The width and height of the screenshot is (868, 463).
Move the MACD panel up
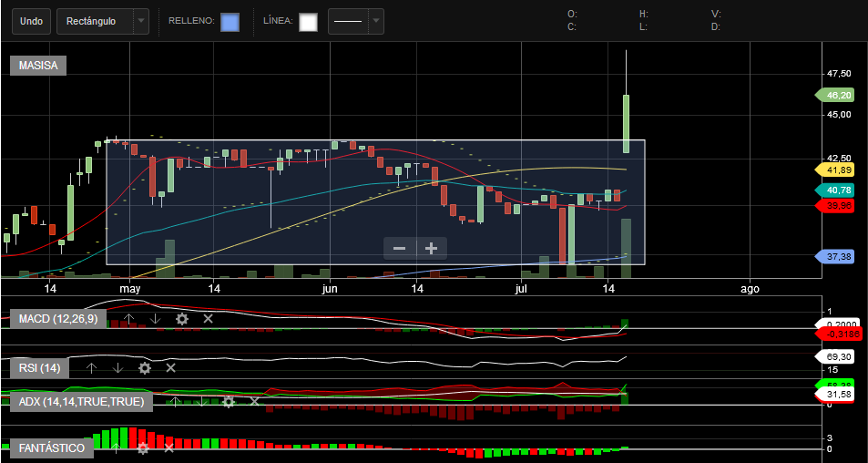128,318
